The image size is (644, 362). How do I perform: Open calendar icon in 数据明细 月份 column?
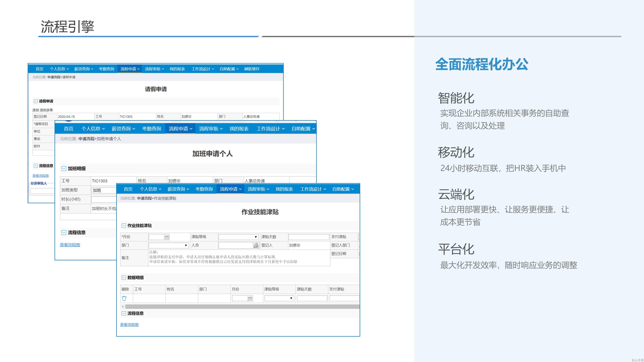tap(250, 298)
